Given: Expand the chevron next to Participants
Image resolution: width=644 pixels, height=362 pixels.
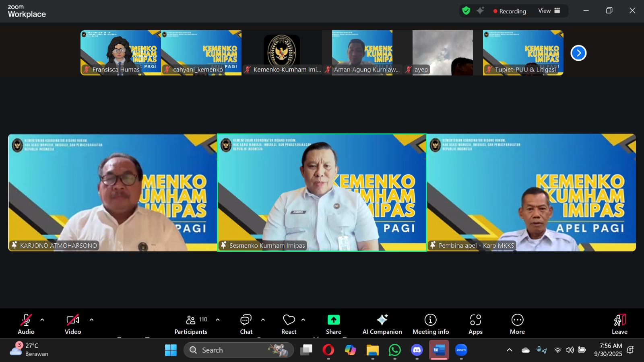Looking at the screenshot, I should 218,320.
